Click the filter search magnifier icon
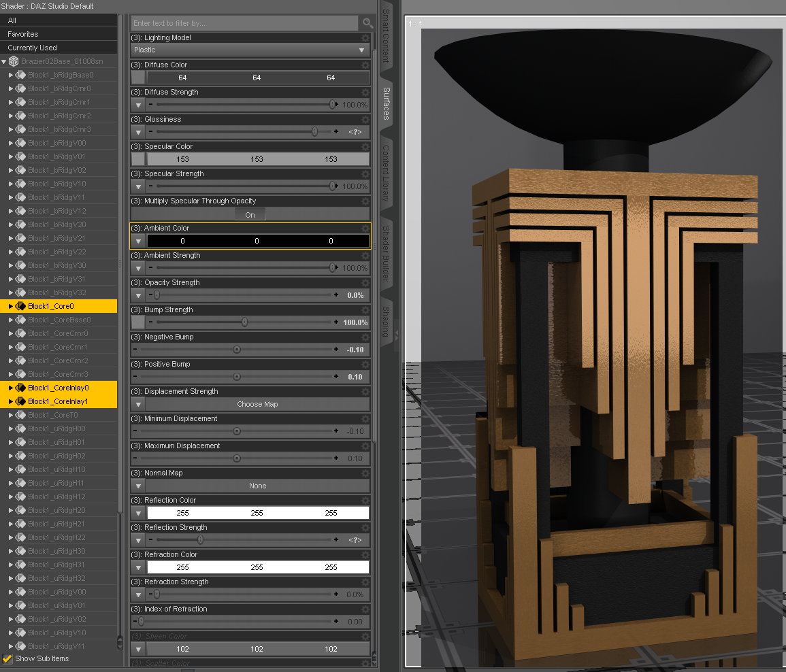Screen dimensions: 786x672 tap(368, 23)
